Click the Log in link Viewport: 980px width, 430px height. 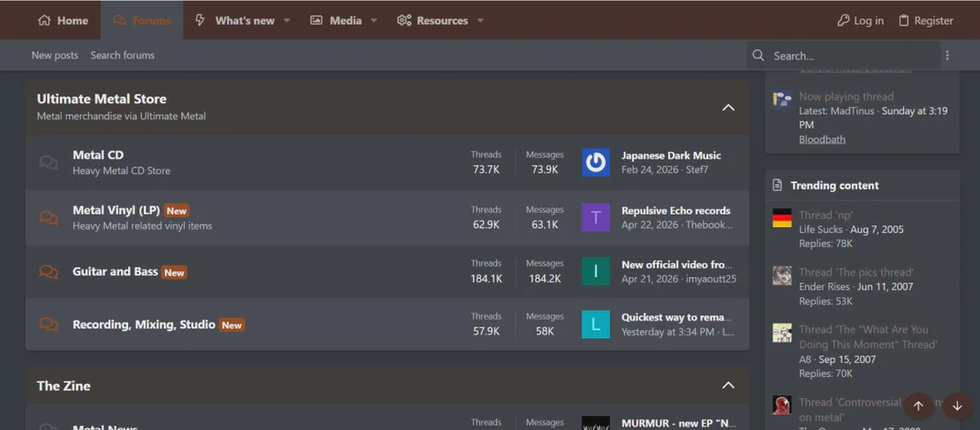861,20
